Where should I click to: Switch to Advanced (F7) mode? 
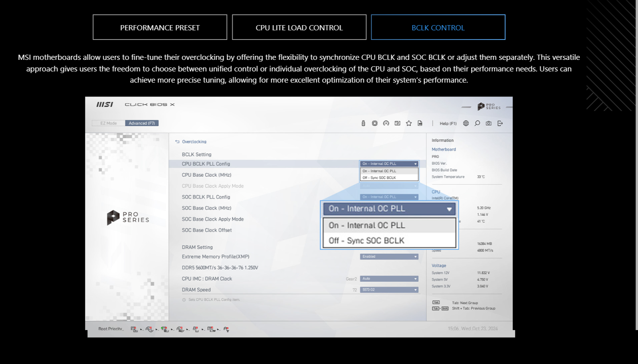click(x=142, y=123)
